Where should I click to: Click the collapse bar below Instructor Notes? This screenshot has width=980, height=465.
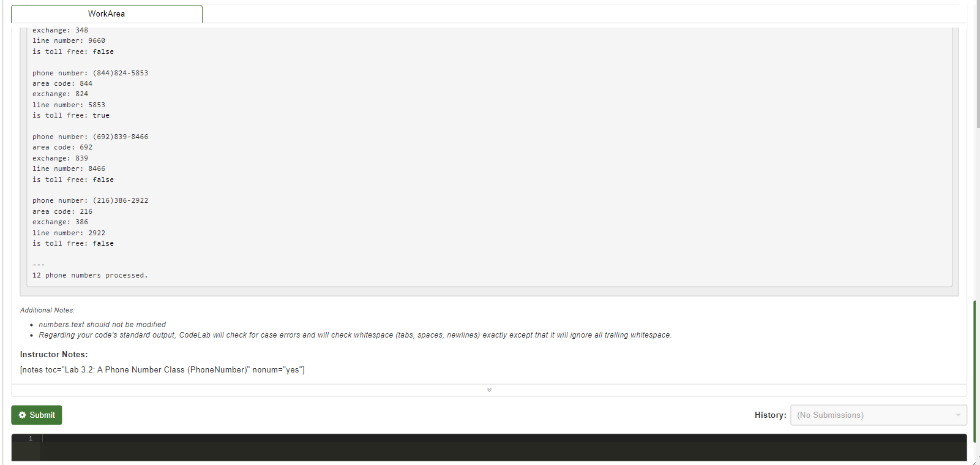coord(489,390)
